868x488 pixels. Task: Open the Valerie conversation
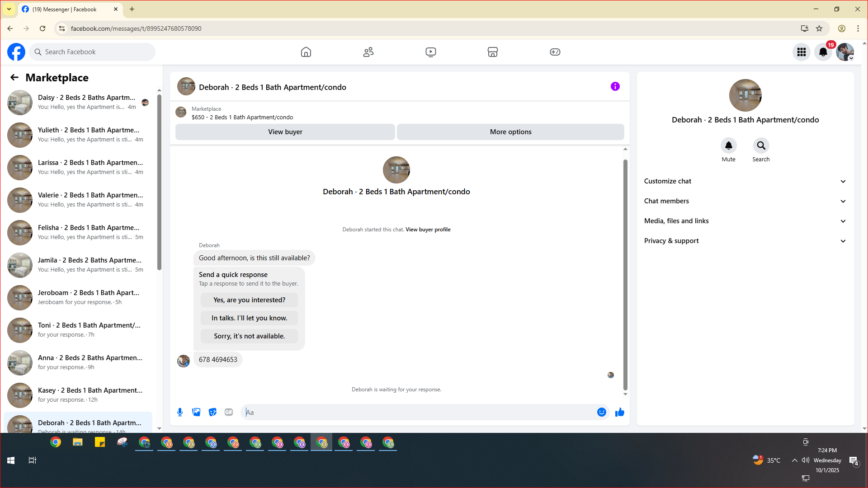(x=78, y=200)
